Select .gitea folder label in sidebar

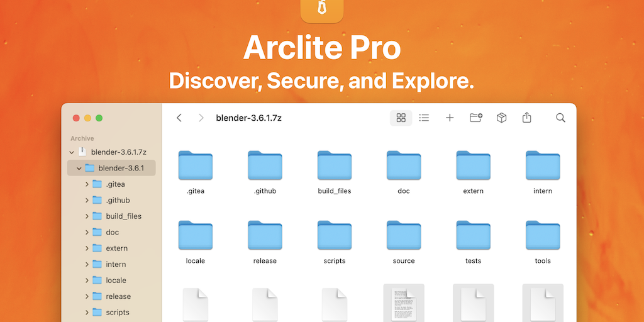pyautogui.click(x=116, y=184)
